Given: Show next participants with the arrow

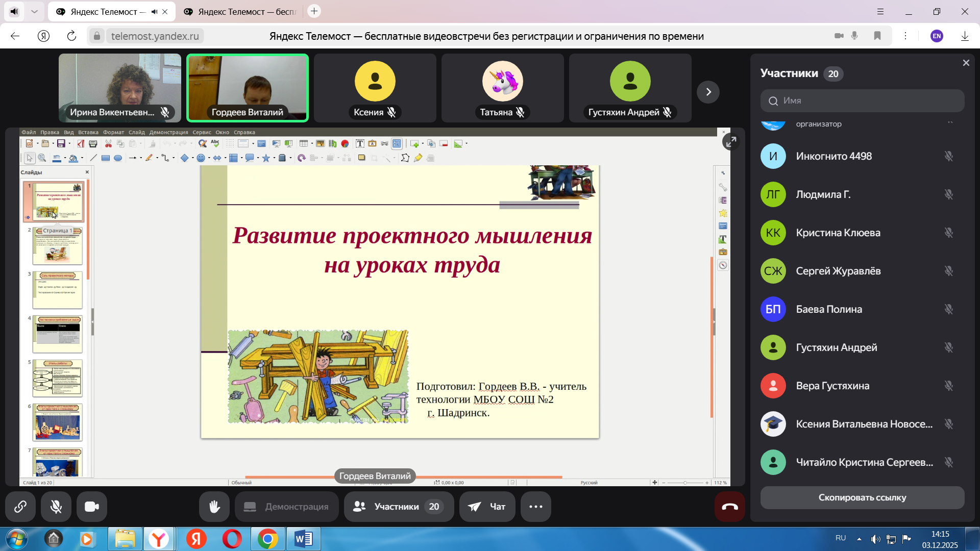Looking at the screenshot, I should [x=708, y=92].
